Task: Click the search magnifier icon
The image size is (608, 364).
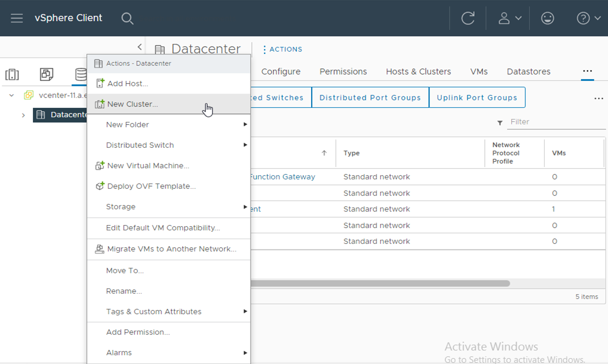Action: pyautogui.click(x=127, y=18)
